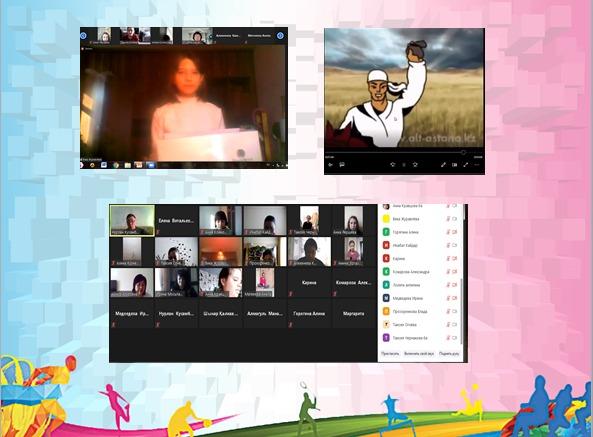Toggle the microphone icon on the Карина participant row

(448, 259)
